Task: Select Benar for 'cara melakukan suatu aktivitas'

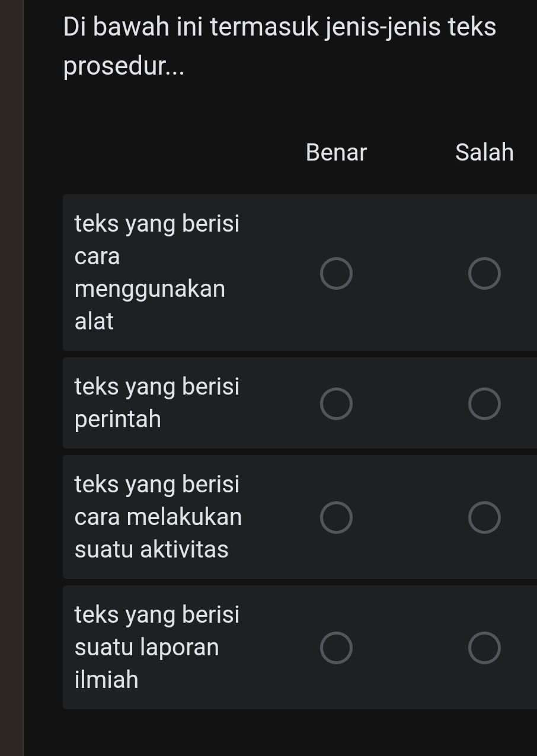Action: tap(337, 517)
